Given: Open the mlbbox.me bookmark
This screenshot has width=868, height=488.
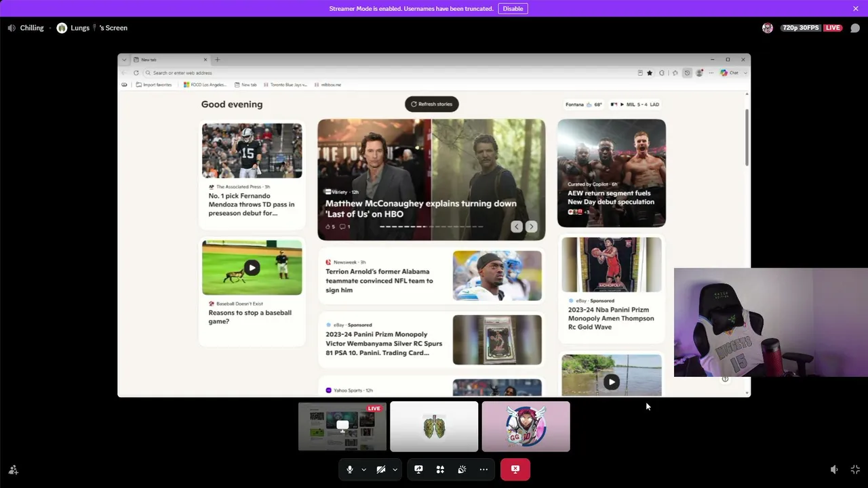Looking at the screenshot, I should 328,85.
